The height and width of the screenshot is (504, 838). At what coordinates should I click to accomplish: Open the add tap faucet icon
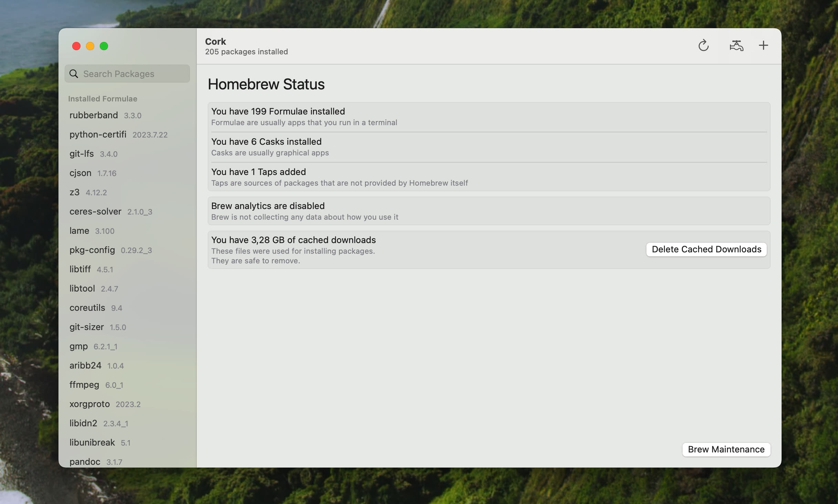[x=736, y=45]
